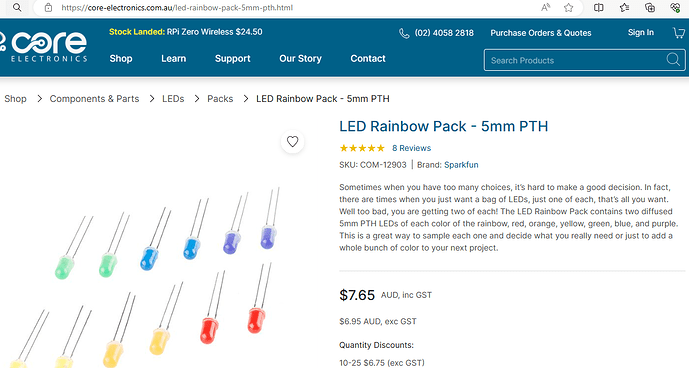Navigate to LEDs breadcrumb

(173, 99)
